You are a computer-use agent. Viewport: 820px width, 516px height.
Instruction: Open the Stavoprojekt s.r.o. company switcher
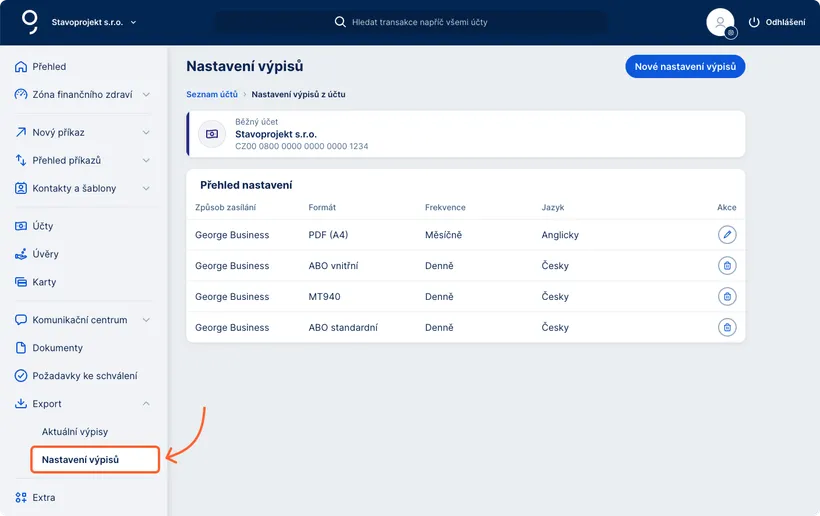tap(94, 22)
